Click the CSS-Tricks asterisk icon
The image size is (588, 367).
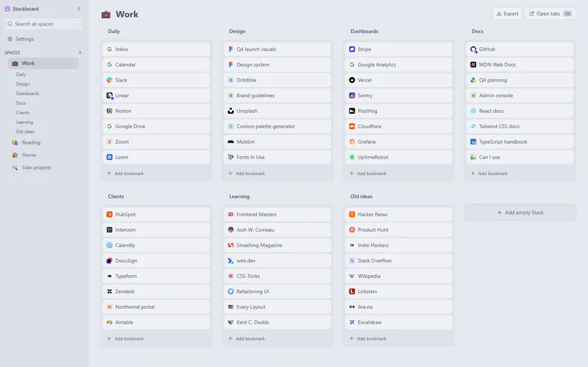click(231, 276)
